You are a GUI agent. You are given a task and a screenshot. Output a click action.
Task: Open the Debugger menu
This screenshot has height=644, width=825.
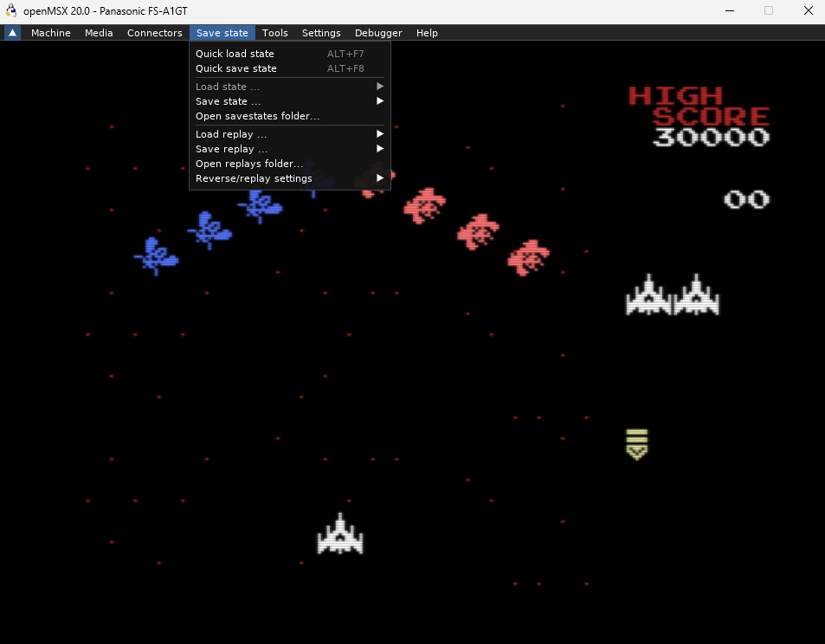(378, 33)
